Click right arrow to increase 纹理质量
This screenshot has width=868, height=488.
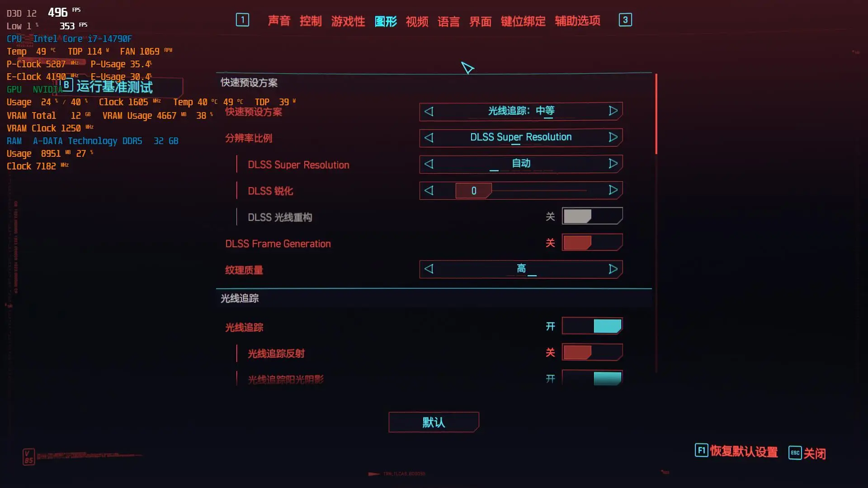[x=612, y=269]
